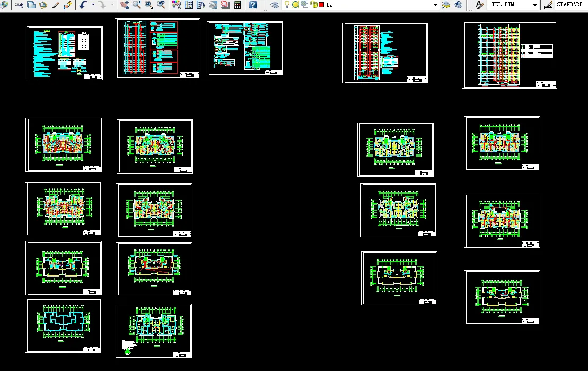Viewport: 588px width, 371px height.
Task: Select the Match Properties brush tool
Action: [56, 5]
